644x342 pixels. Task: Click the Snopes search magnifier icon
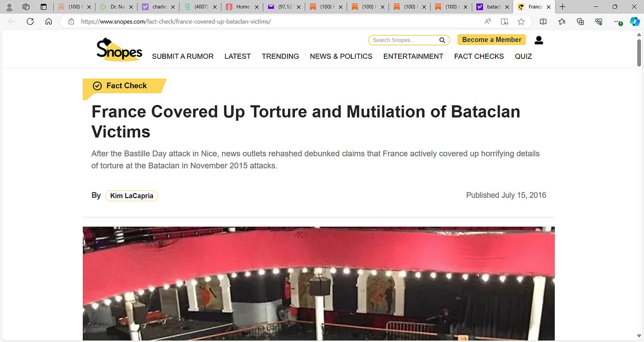click(x=442, y=40)
